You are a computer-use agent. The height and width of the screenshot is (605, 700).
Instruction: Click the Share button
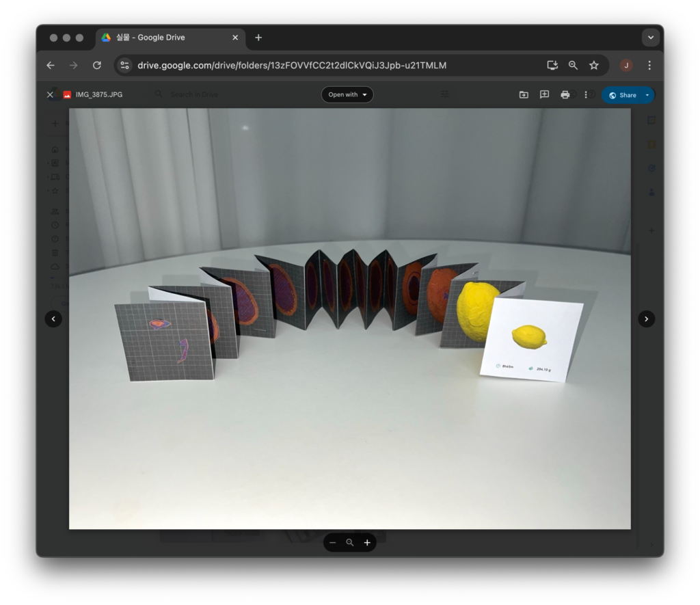[622, 95]
